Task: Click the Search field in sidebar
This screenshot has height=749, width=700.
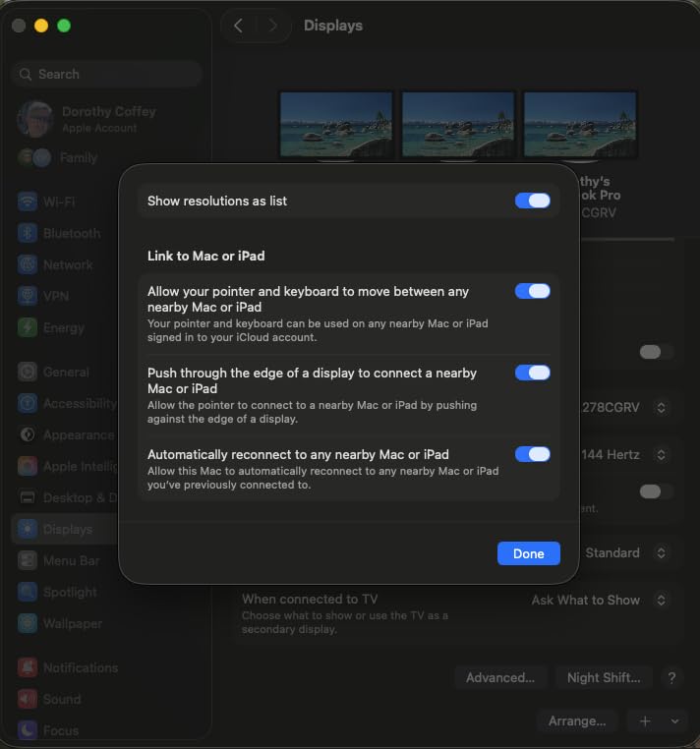Action: pyautogui.click(x=107, y=74)
